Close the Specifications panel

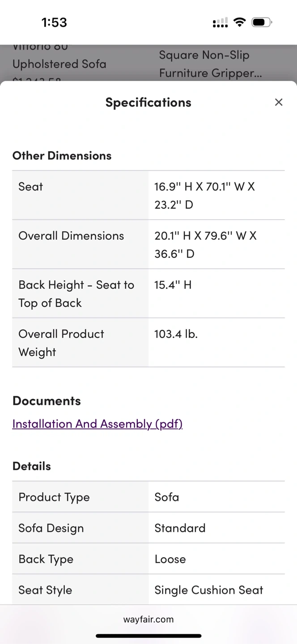[279, 102]
